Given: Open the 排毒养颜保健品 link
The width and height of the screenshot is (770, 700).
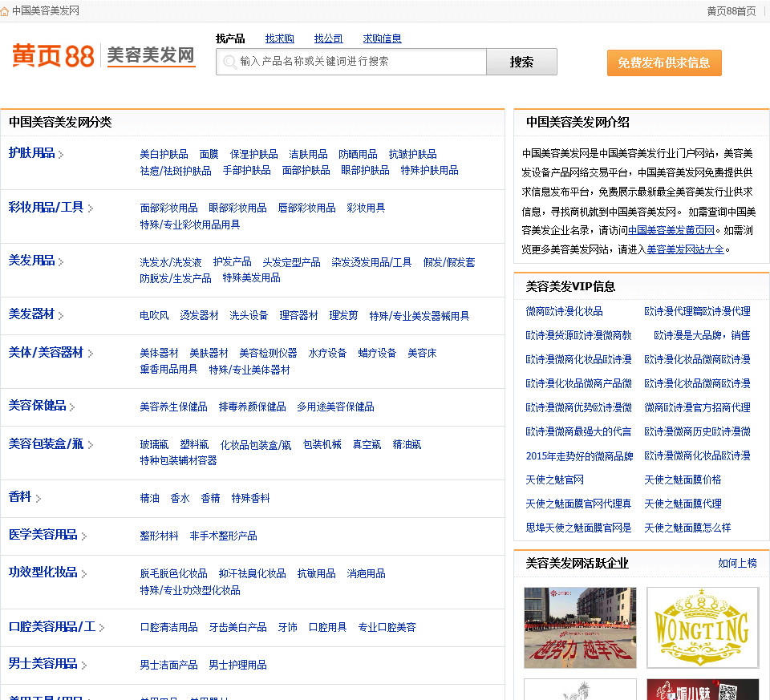Looking at the screenshot, I should [252, 407].
